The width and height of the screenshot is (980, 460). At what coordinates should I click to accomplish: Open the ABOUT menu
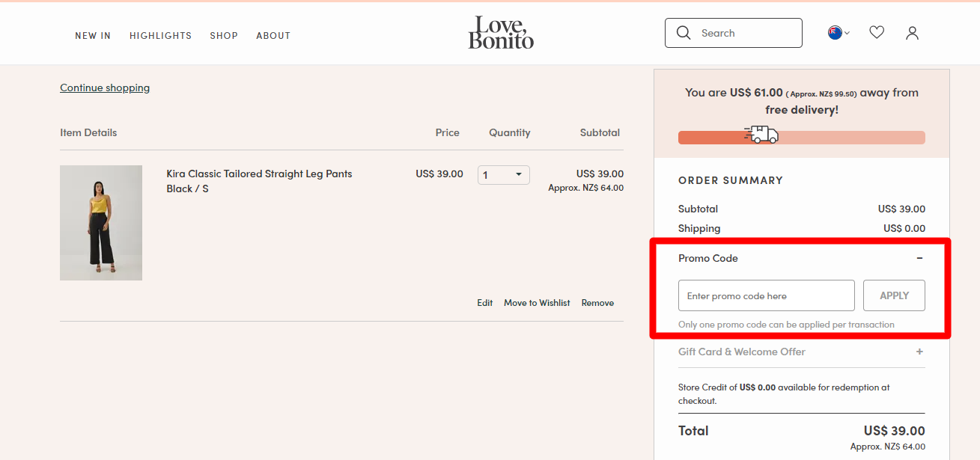click(x=273, y=35)
